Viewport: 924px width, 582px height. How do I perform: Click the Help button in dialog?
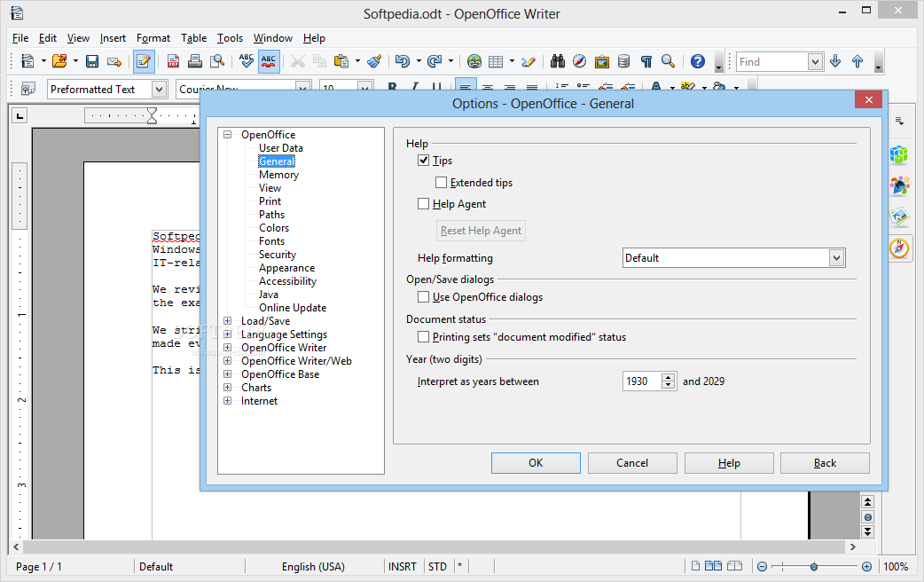[729, 463]
